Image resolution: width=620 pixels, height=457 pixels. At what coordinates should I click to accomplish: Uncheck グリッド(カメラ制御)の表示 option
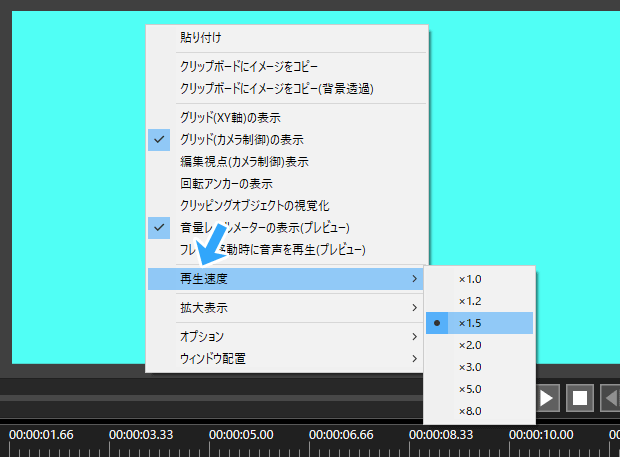[x=287, y=140]
